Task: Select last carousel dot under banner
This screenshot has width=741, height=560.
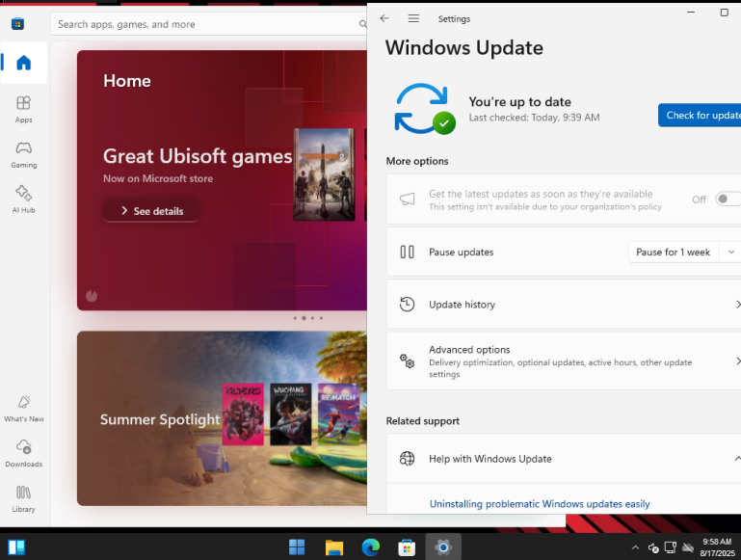Action: (321, 318)
